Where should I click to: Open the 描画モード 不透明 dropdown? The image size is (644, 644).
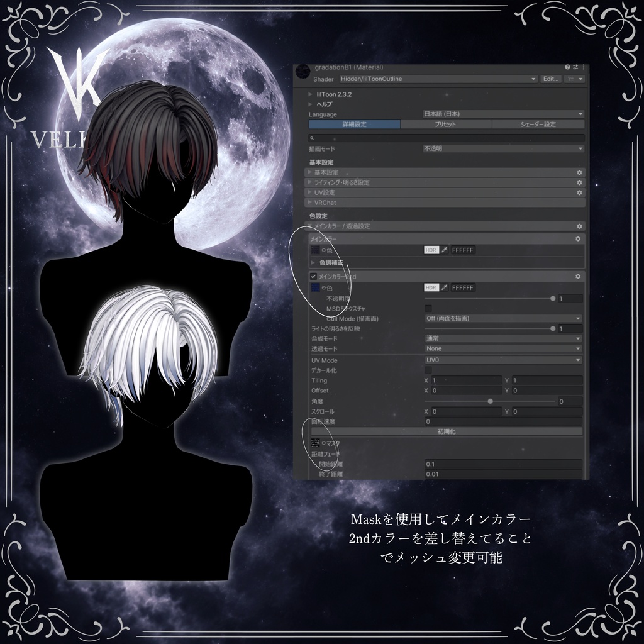click(504, 148)
